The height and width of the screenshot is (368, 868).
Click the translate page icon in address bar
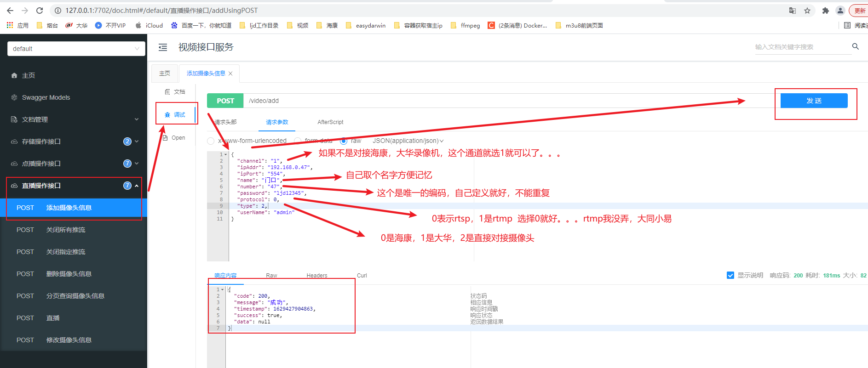[793, 11]
